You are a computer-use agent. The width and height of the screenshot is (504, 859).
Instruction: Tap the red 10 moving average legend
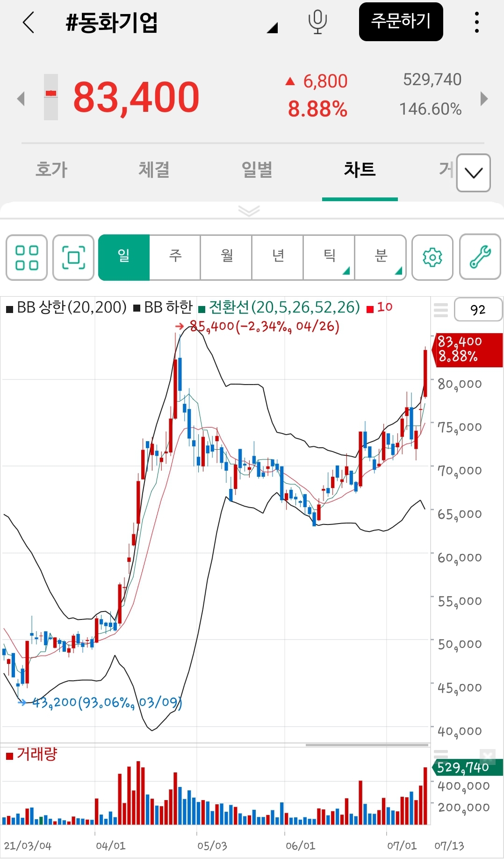click(x=380, y=307)
